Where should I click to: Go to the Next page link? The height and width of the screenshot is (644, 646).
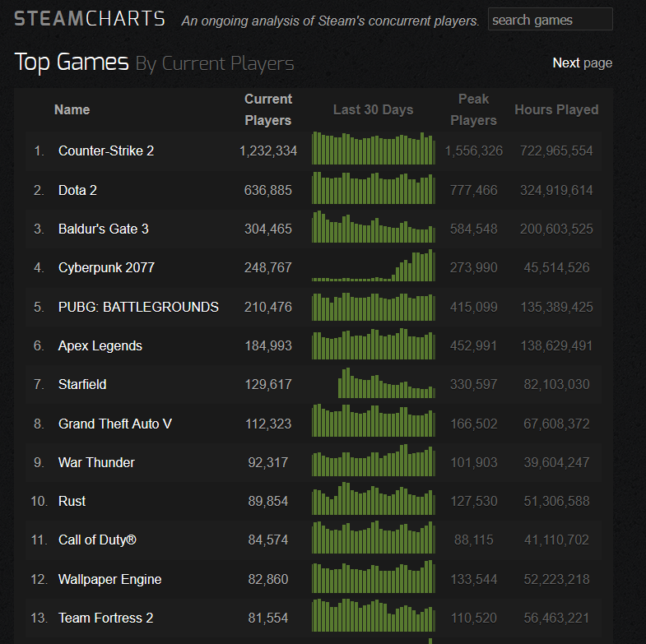click(x=582, y=63)
